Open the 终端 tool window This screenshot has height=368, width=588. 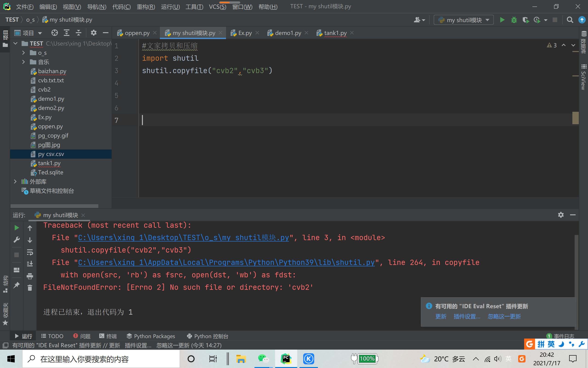point(108,336)
